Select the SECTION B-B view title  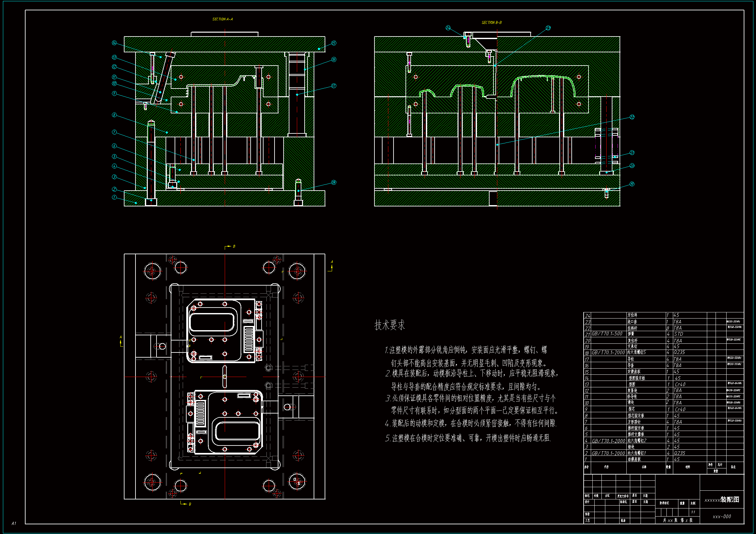[x=491, y=22]
